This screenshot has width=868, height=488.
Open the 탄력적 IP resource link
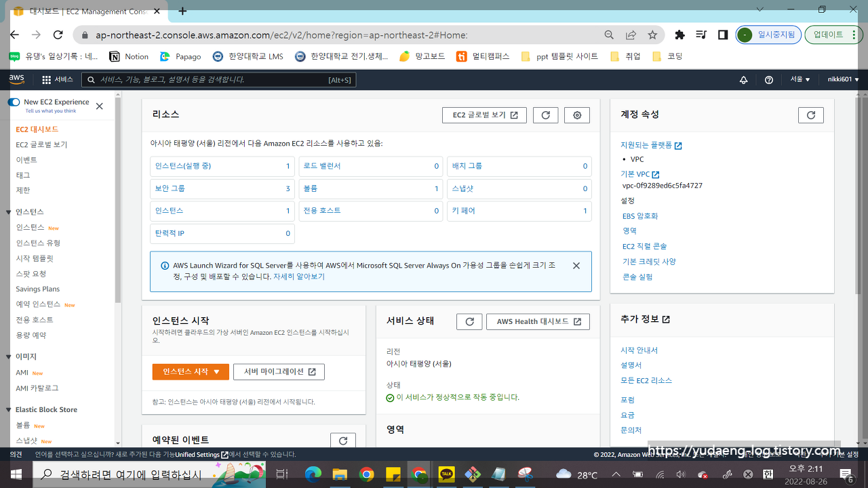click(170, 233)
